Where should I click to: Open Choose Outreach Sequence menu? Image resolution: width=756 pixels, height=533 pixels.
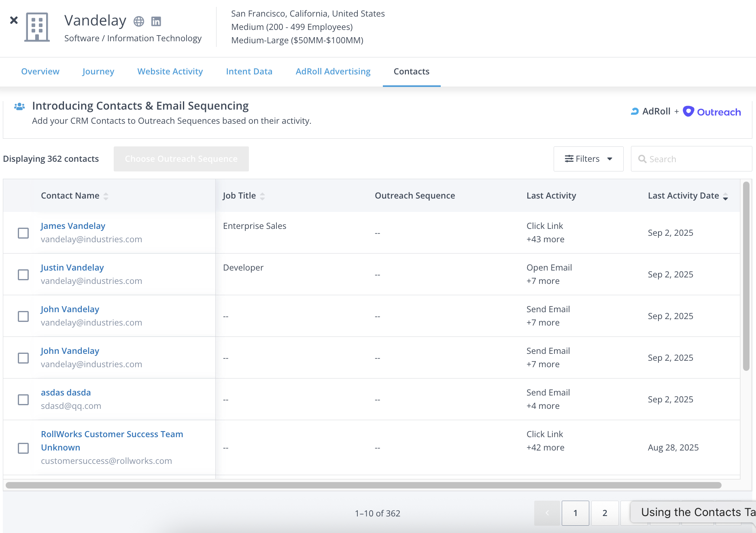(x=181, y=159)
